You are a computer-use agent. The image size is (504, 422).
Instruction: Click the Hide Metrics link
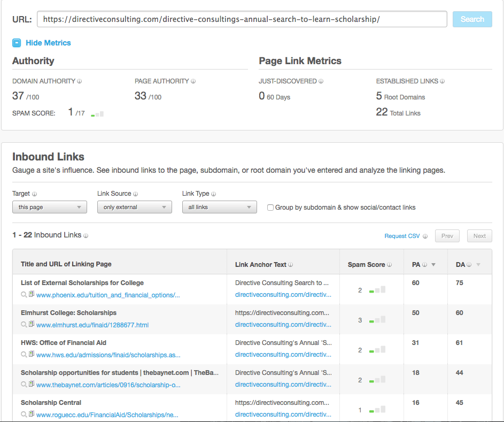point(48,43)
